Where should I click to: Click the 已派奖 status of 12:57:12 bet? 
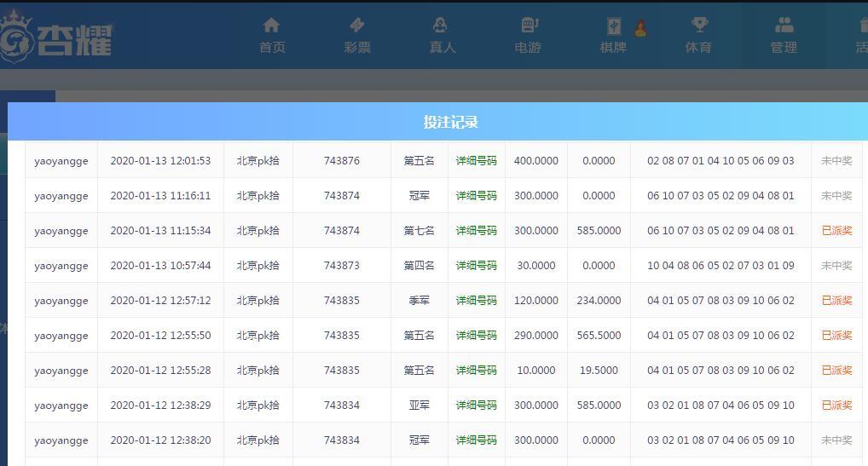pyautogui.click(x=836, y=301)
